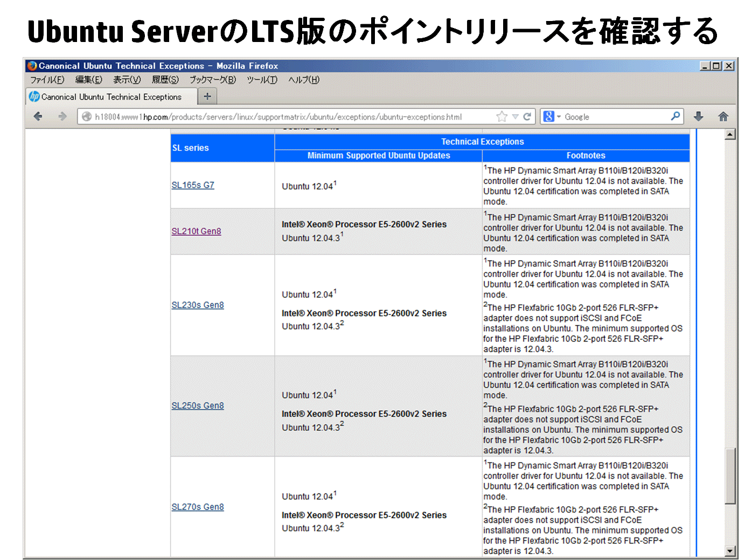745x560 pixels.
Task: Click Ubuntu 12.04 in SL165s G7 row
Action: (x=309, y=186)
